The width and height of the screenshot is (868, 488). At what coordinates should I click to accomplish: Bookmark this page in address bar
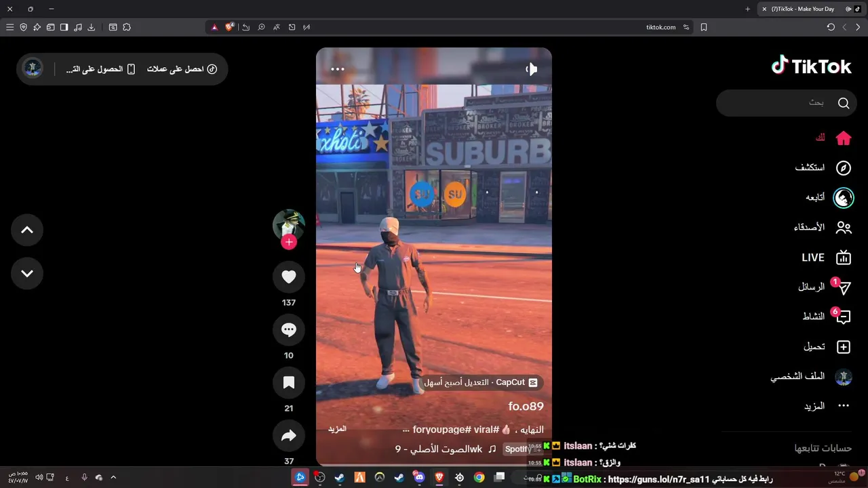pos(704,27)
